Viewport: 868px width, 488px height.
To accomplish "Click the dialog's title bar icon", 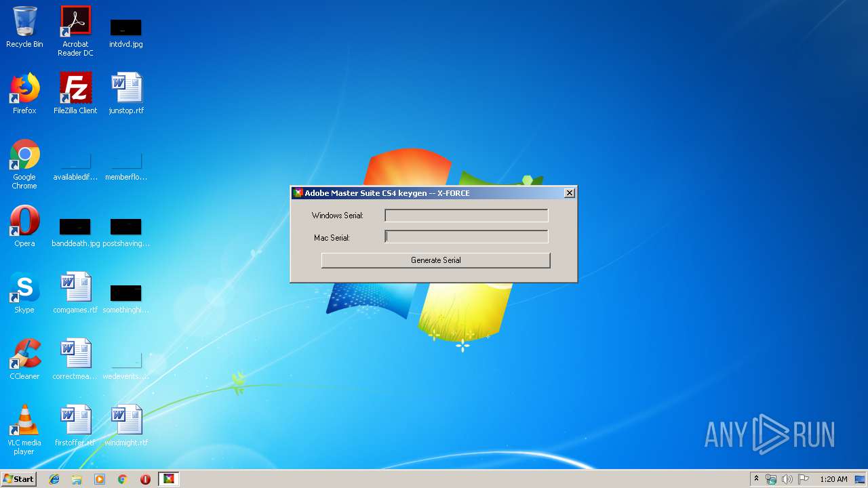I will (x=298, y=193).
